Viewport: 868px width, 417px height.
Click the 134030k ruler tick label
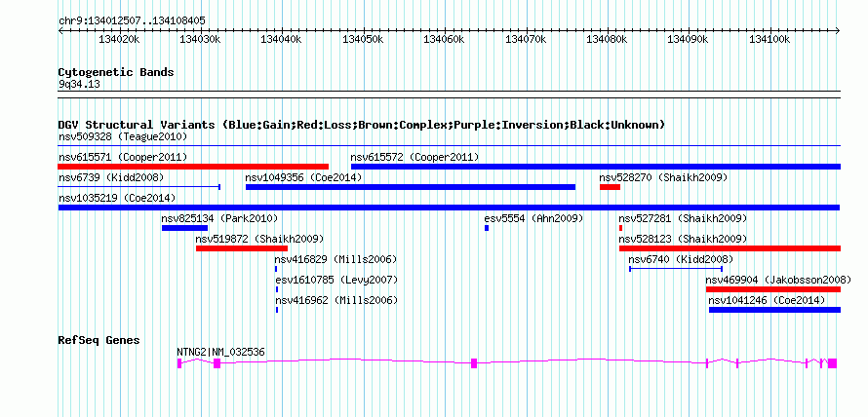[x=201, y=39]
